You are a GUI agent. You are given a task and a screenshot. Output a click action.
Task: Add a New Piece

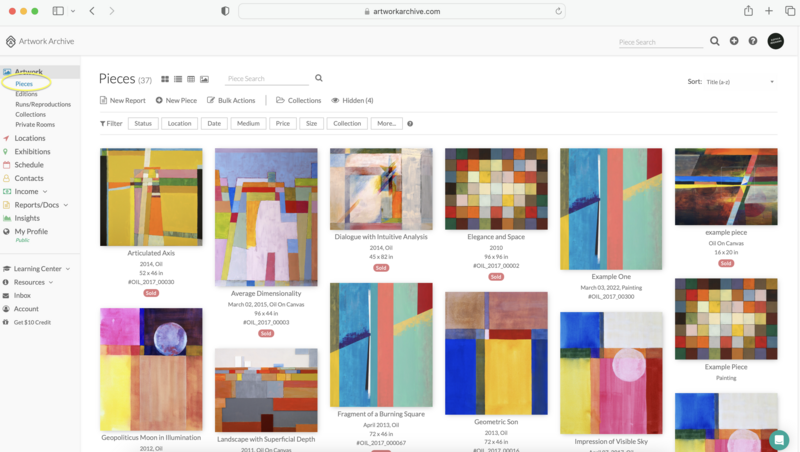pyautogui.click(x=177, y=101)
